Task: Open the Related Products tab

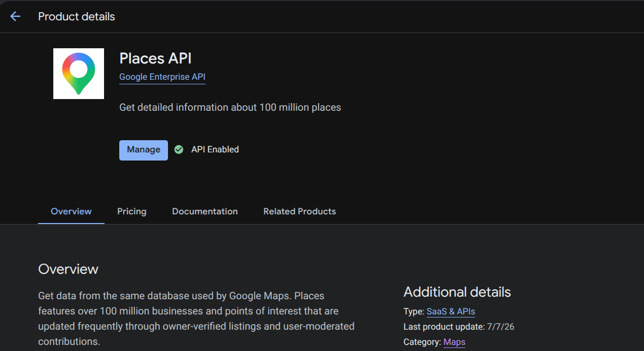Action: (x=299, y=211)
